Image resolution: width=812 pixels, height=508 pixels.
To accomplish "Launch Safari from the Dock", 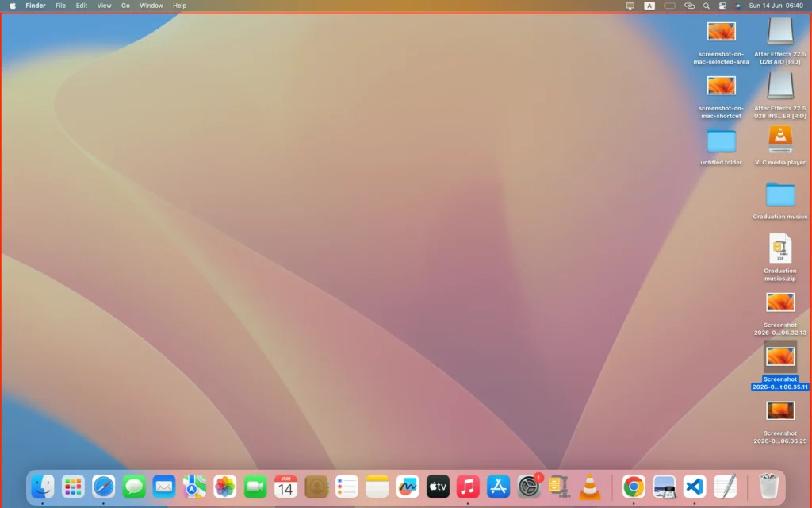I will coord(104,487).
